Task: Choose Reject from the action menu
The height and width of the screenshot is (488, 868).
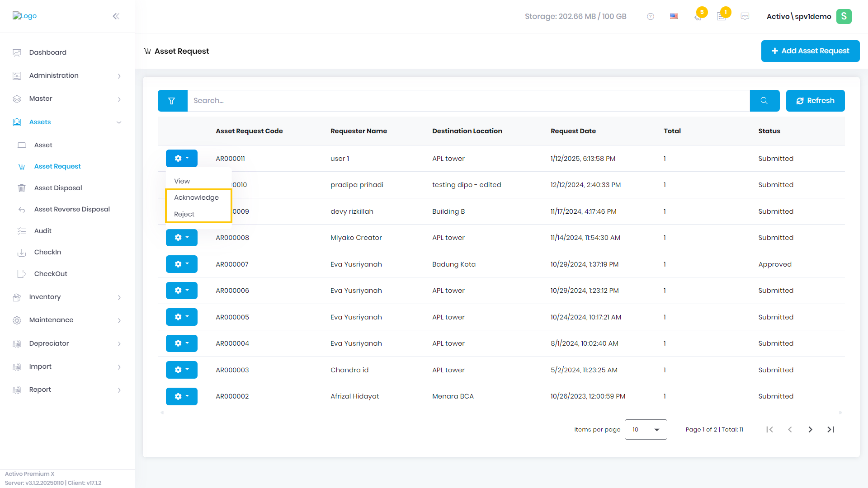Action: tap(184, 214)
